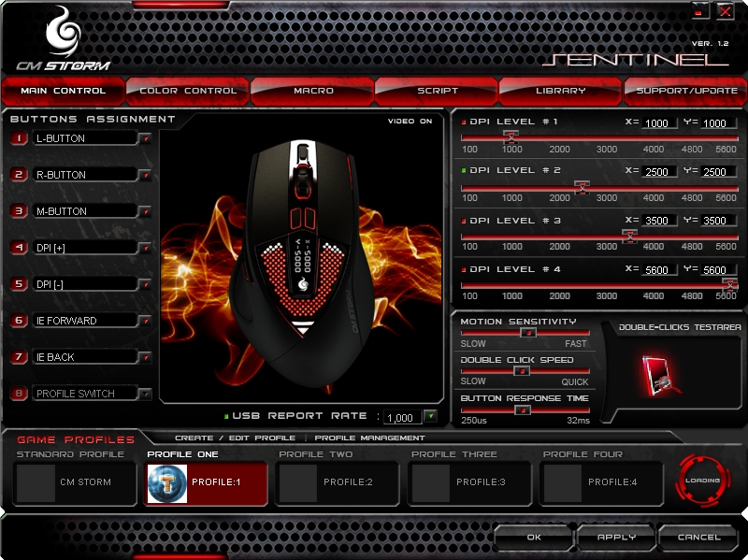The height and width of the screenshot is (560, 748).
Task: Open the Script tab
Action: [438, 91]
